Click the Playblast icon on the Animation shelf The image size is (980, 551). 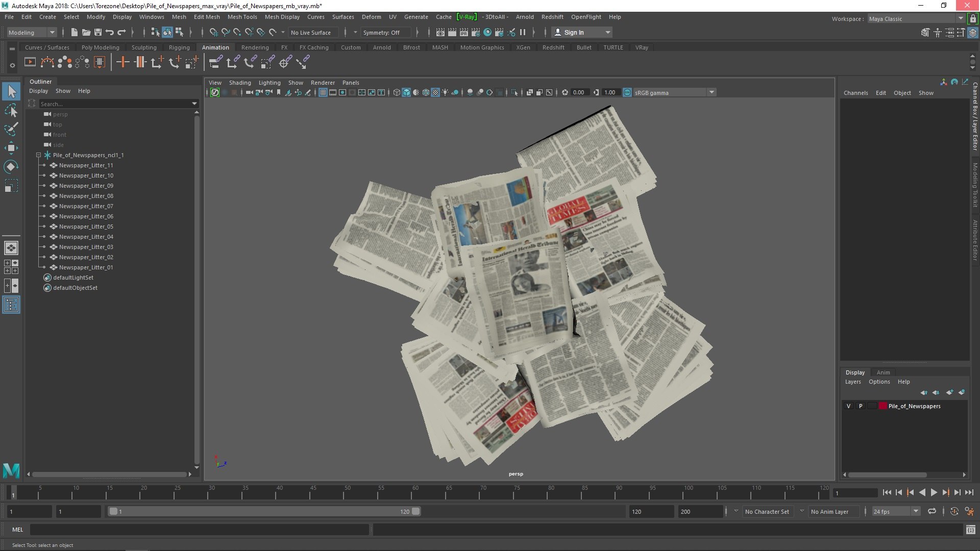pos(30,62)
